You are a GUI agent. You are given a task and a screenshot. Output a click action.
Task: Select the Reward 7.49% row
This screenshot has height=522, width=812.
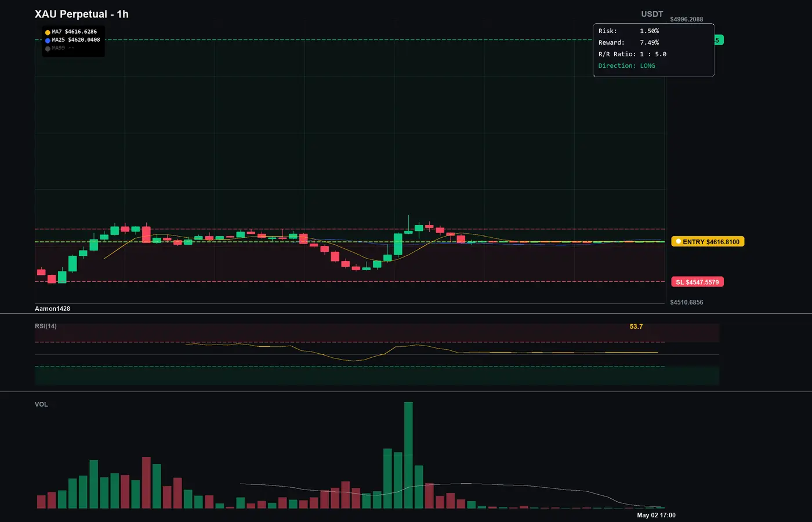[x=629, y=43]
